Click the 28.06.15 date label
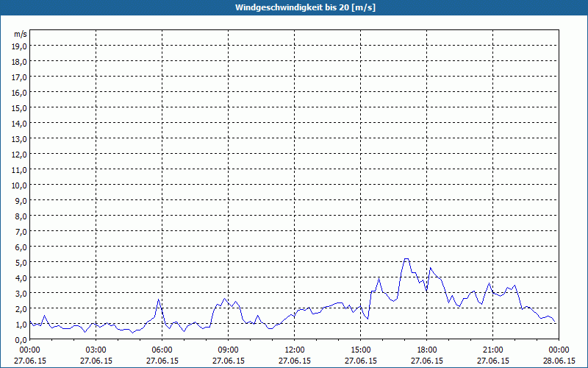This screenshot has height=368, width=588. [559, 361]
